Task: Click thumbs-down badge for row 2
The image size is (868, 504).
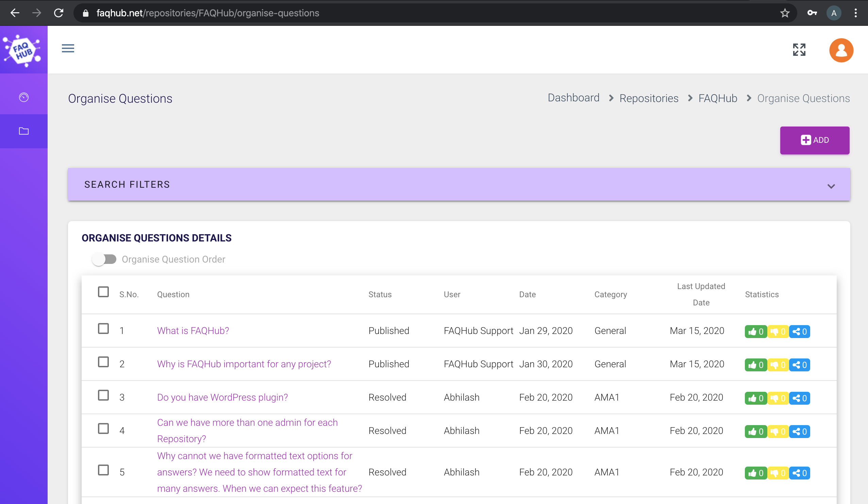Action: click(778, 365)
